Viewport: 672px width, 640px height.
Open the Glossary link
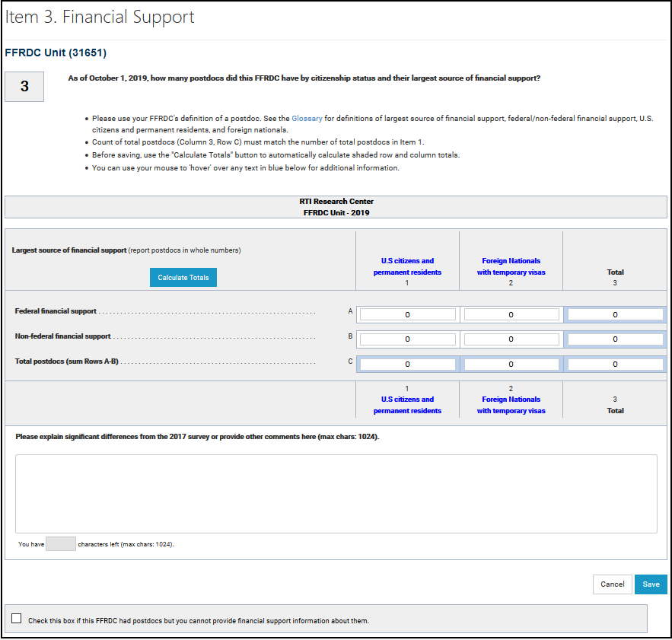coord(307,119)
